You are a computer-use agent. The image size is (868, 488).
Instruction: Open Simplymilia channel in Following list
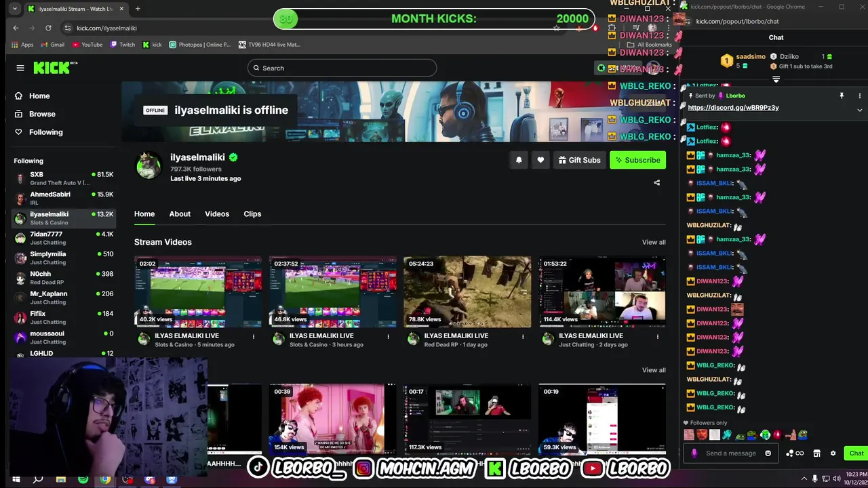pos(64,258)
